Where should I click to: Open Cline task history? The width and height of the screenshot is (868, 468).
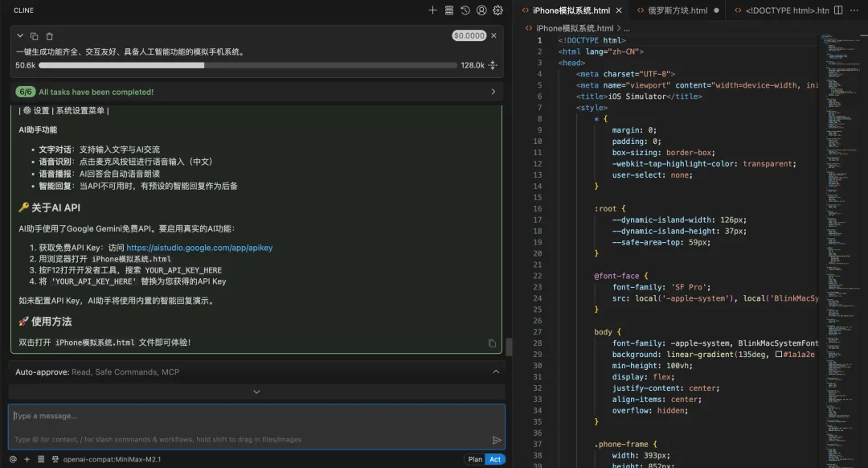(465, 10)
